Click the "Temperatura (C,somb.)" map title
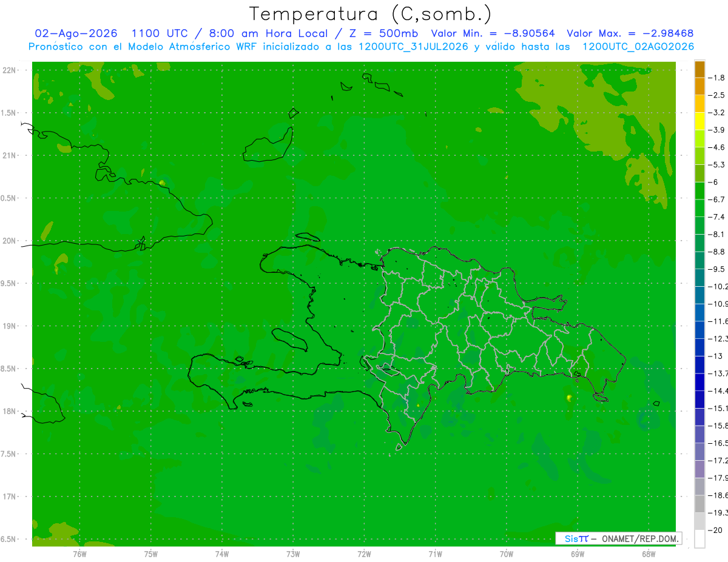This screenshot has width=728, height=562. [x=371, y=14]
